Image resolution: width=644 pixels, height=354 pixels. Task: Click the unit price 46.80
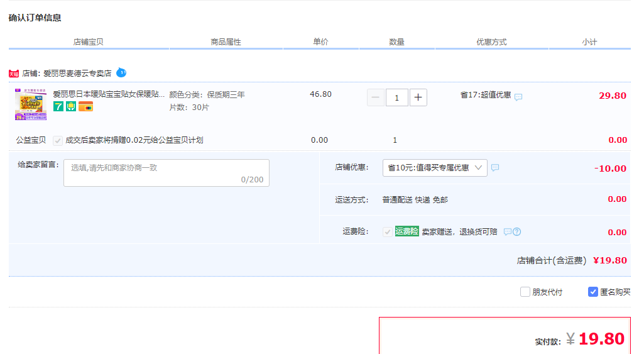(x=321, y=94)
